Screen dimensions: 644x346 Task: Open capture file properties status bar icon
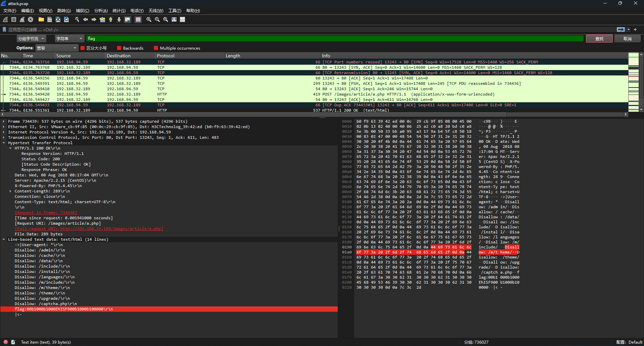(x=13, y=342)
